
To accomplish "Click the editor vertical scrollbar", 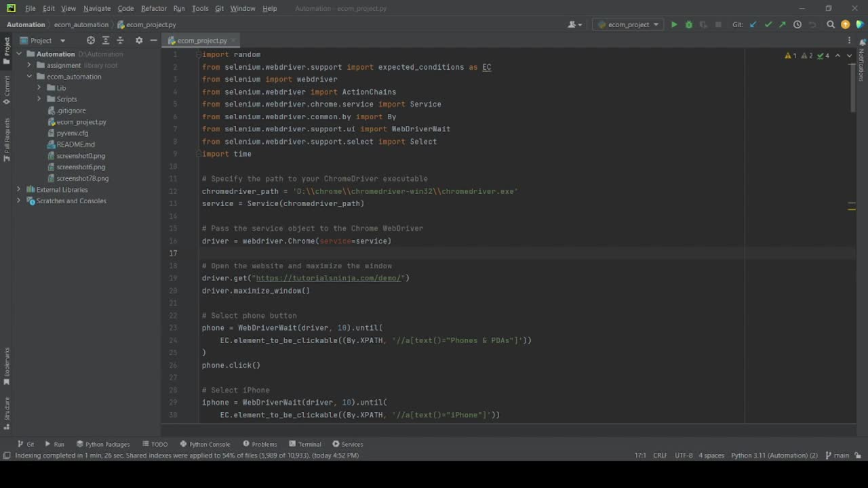I will click(x=852, y=88).
